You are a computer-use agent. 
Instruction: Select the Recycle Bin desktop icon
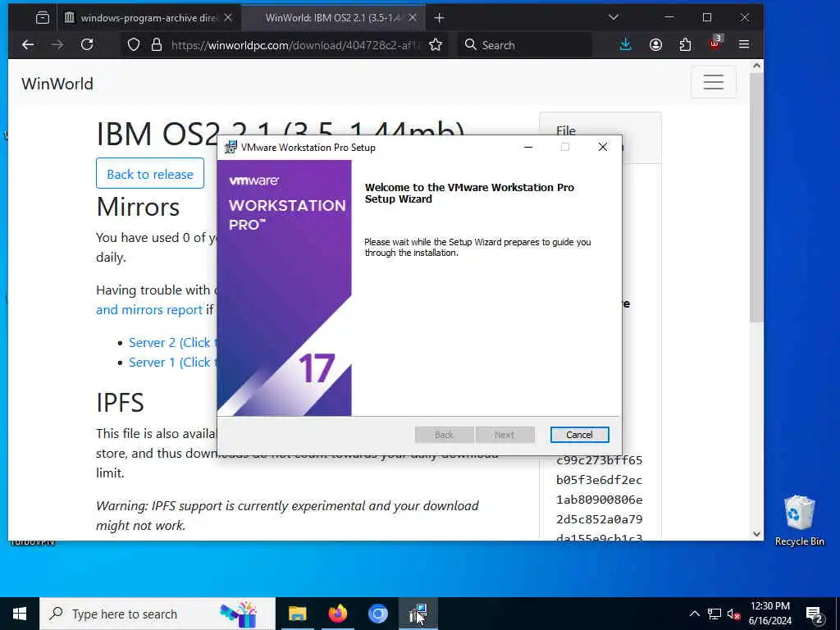click(799, 521)
